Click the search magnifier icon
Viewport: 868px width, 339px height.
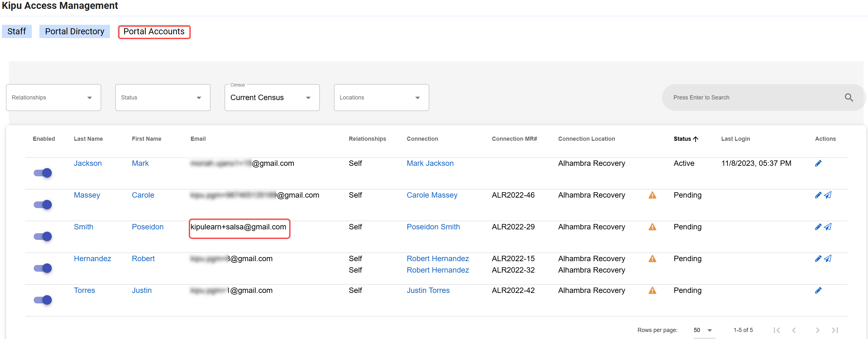849,98
